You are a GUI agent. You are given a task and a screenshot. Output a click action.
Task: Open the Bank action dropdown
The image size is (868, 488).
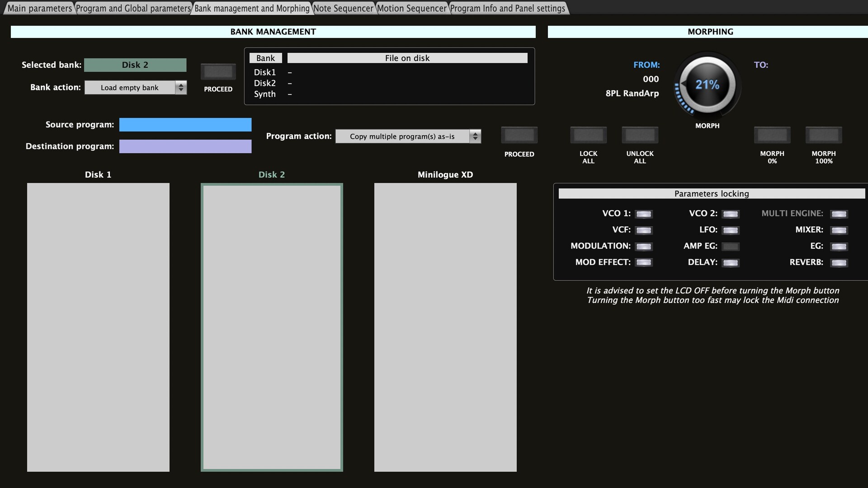[135, 88]
